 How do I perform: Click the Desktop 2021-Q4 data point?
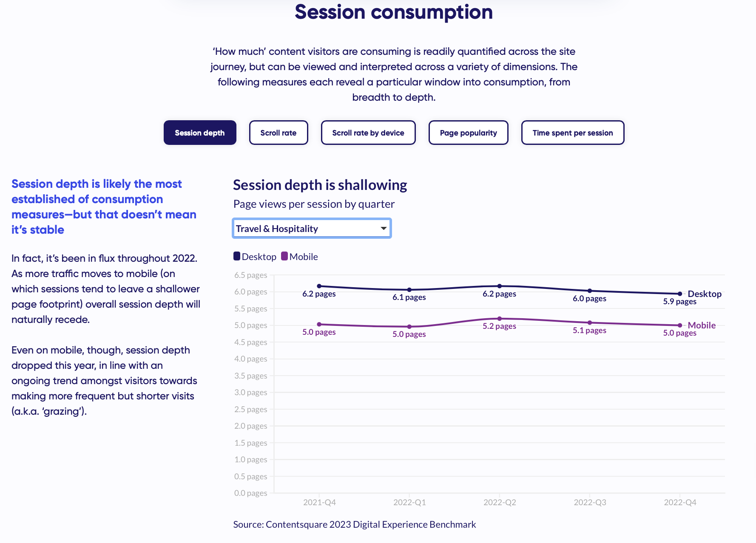(319, 286)
